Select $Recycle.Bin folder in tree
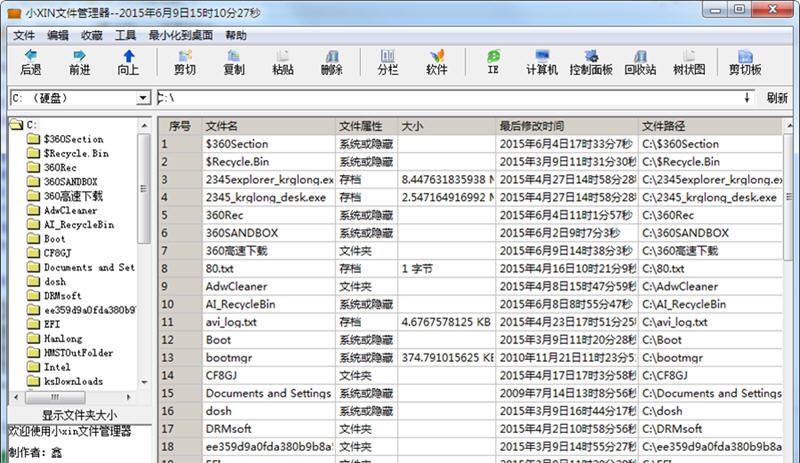The width and height of the screenshot is (800, 463). coord(76,153)
